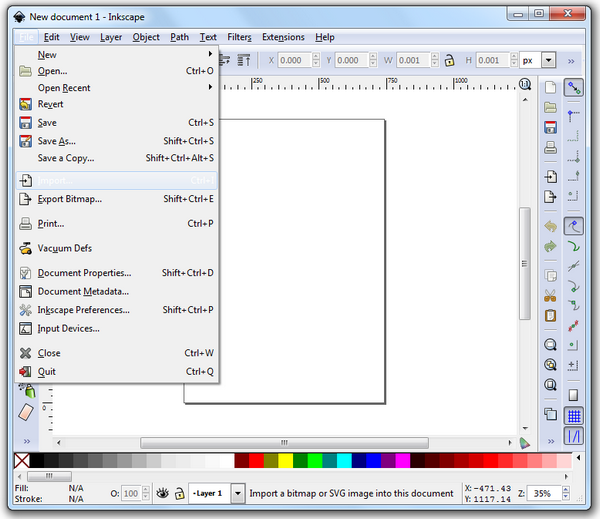Viewport: 600px width, 519px height.
Task: Click the W width field
Action: coord(414,60)
